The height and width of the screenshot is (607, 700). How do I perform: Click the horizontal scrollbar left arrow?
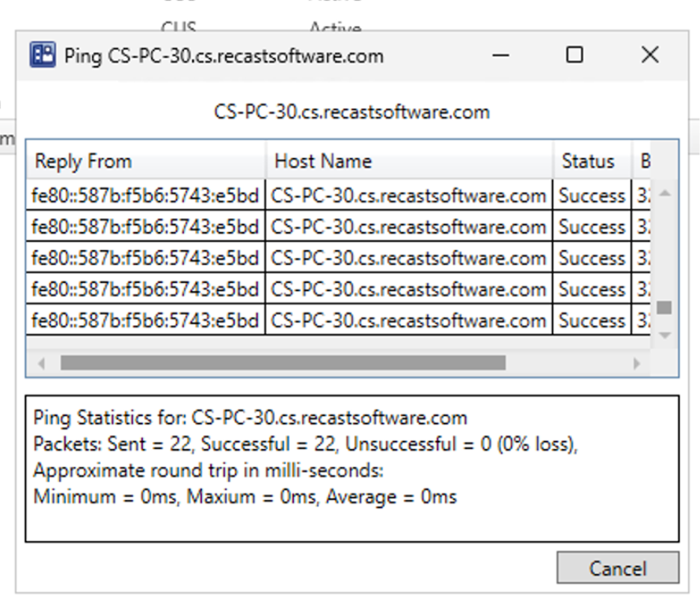(42, 364)
